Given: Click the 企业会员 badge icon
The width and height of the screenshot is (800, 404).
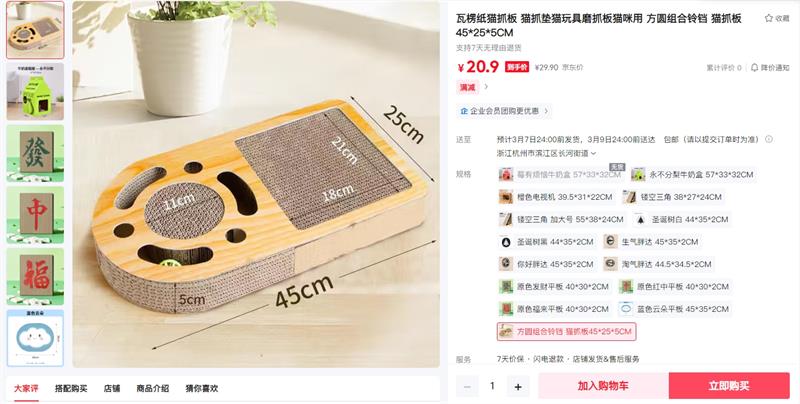Looking at the screenshot, I should coord(464,111).
